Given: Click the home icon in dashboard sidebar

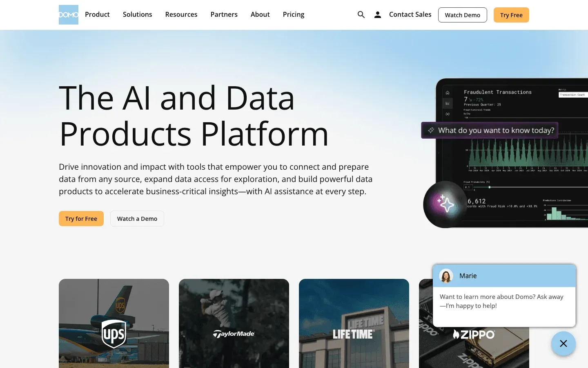Looking at the screenshot, I should (448, 93).
